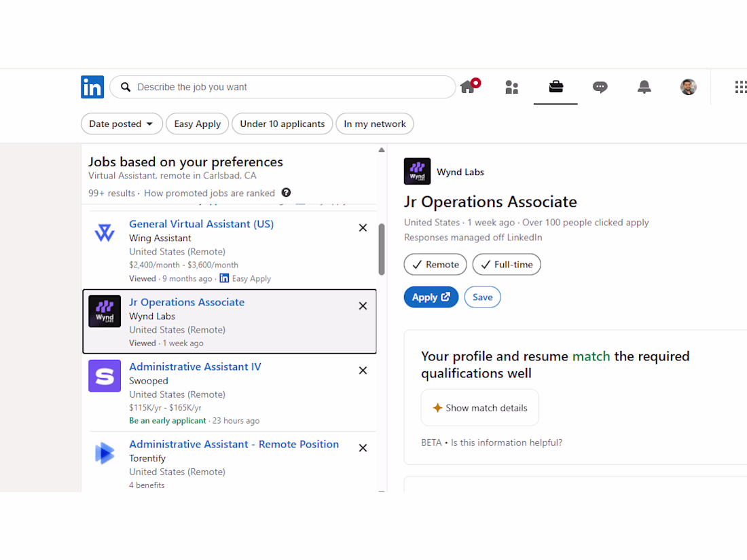The height and width of the screenshot is (560, 747).
Task: Toggle the Under 10 applicants filter
Action: tap(283, 124)
